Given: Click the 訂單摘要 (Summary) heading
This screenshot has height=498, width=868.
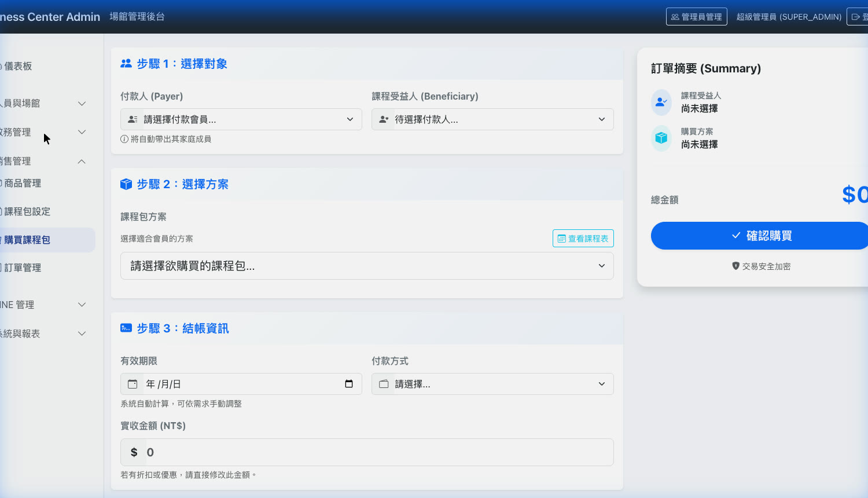Looking at the screenshot, I should [706, 68].
